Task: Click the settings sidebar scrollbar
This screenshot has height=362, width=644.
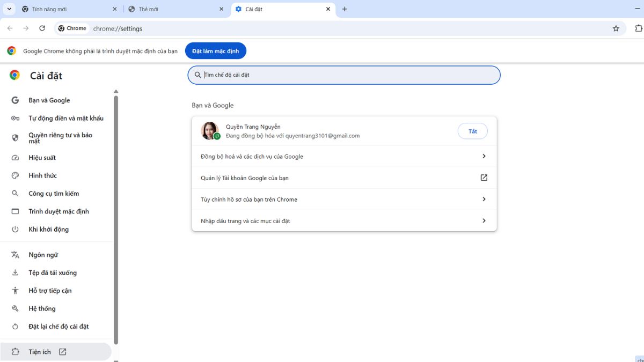Action: click(116, 220)
